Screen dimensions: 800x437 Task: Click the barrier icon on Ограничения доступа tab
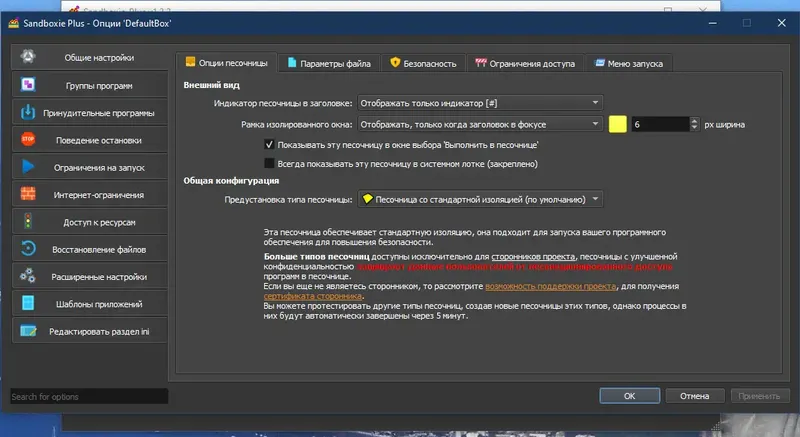pyautogui.click(x=481, y=63)
